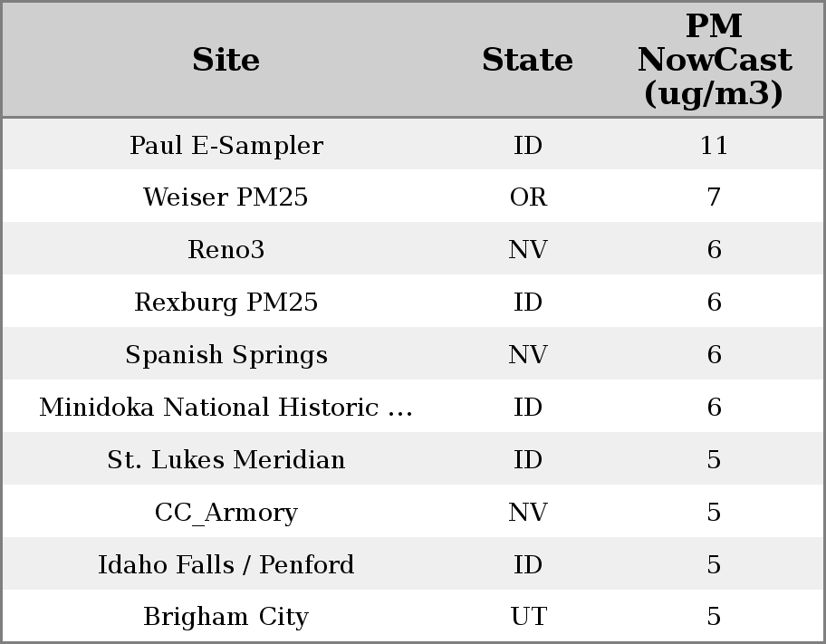Click Minidoka National Historic truncated entry

tap(226, 408)
